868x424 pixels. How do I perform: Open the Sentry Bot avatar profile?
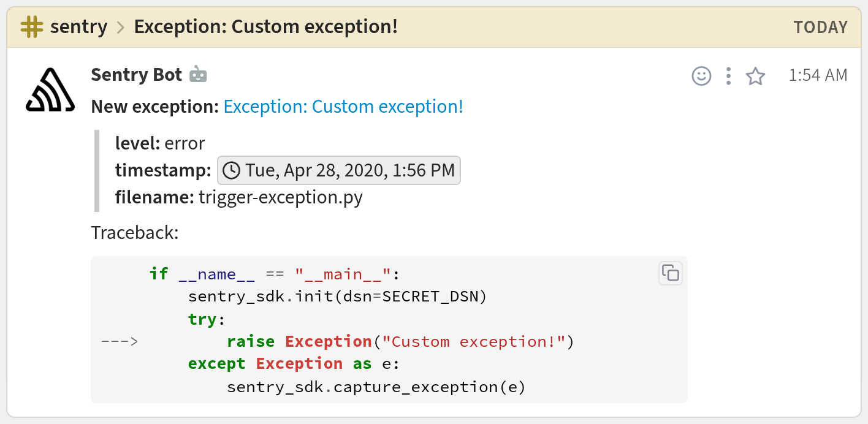pyautogui.click(x=50, y=90)
